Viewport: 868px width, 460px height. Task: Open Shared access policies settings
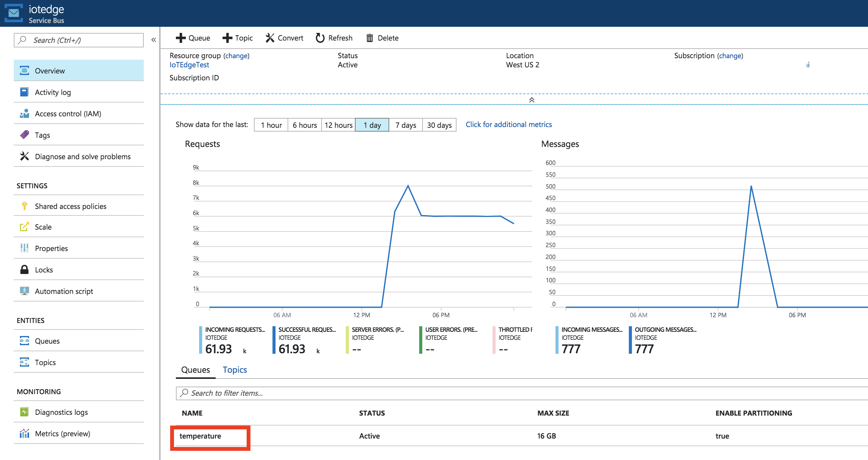pos(79,206)
